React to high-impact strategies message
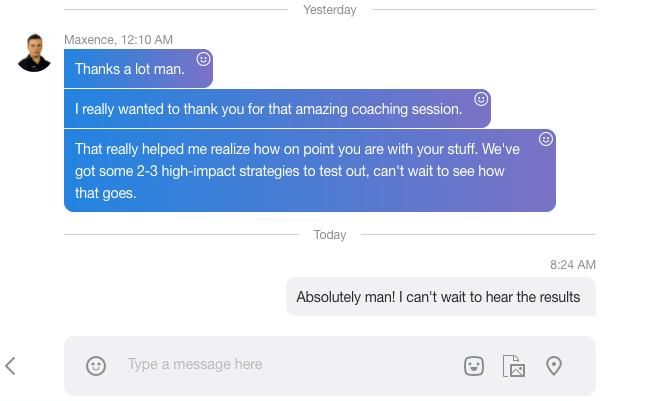The image size is (645, 401). point(546,139)
